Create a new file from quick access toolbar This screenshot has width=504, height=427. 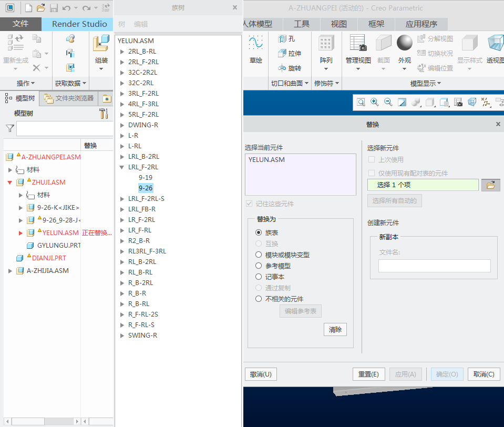click(x=28, y=8)
